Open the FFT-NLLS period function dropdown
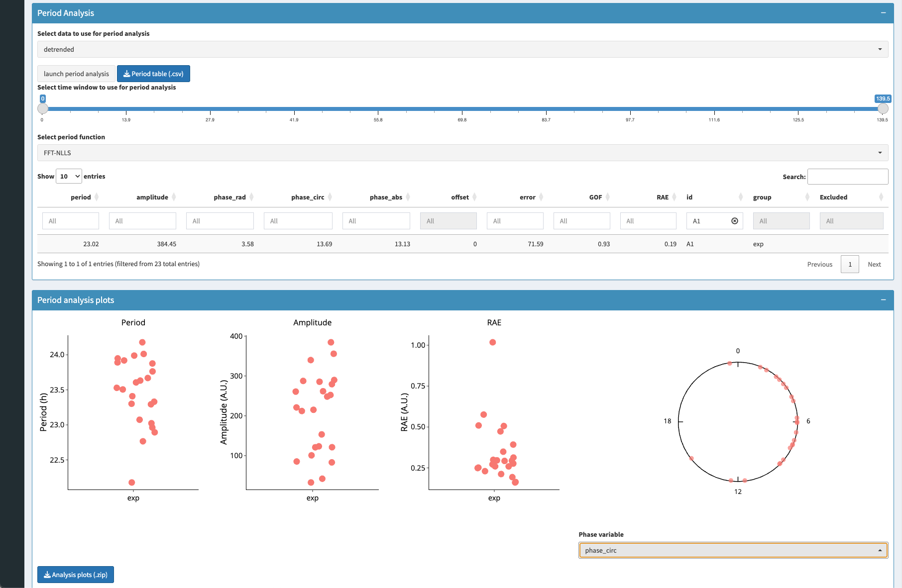902x588 pixels. click(x=462, y=153)
